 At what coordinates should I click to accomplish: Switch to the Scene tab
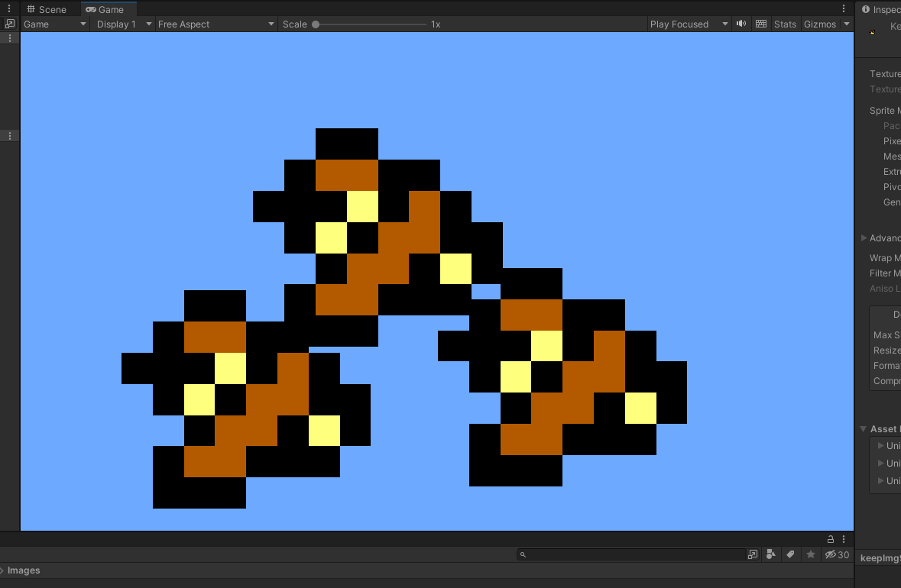(x=47, y=9)
